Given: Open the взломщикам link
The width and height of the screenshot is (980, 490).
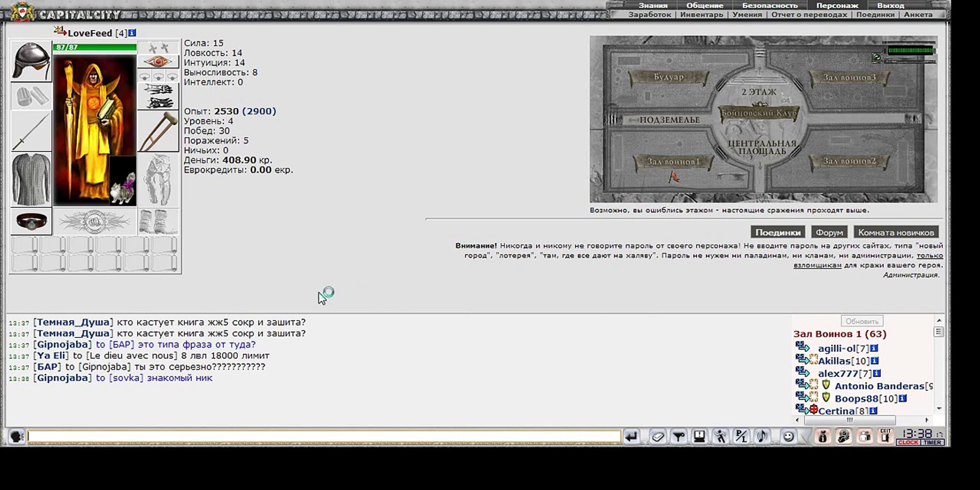Looking at the screenshot, I should pyautogui.click(x=817, y=265).
